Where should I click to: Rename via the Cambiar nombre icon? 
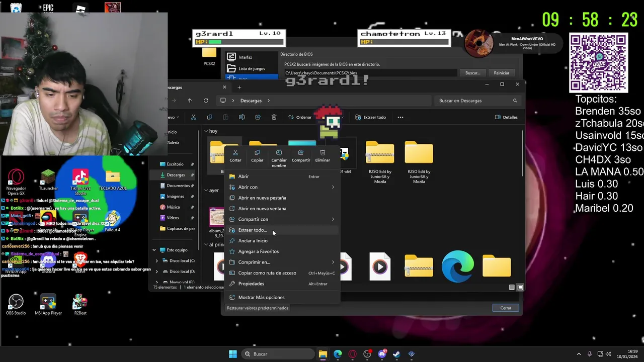[x=279, y=158]
